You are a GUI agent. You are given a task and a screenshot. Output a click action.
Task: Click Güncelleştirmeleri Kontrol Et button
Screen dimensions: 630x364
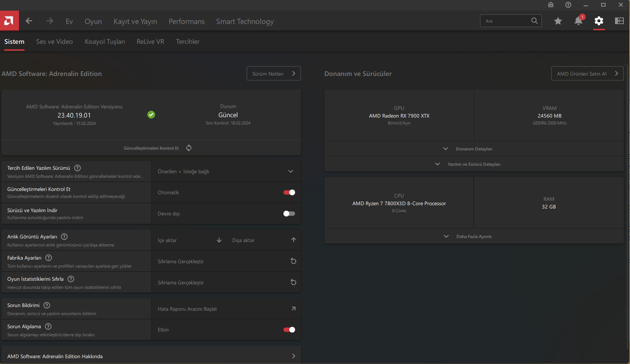coord(151,148)
